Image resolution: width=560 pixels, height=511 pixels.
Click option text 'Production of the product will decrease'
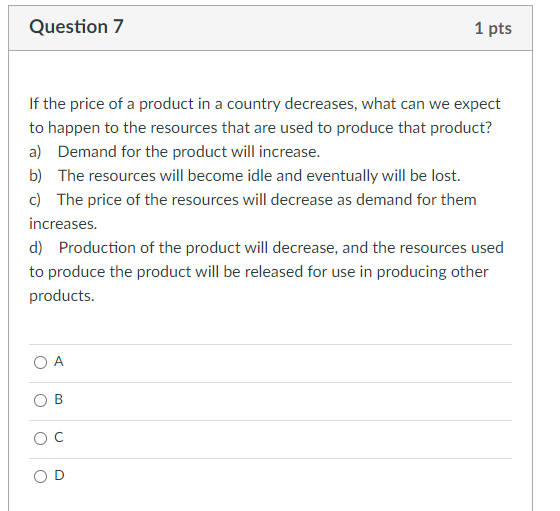coord(266,272)
